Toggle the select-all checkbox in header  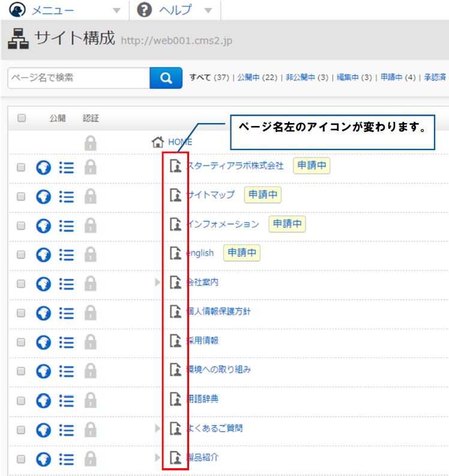point(22,118)
